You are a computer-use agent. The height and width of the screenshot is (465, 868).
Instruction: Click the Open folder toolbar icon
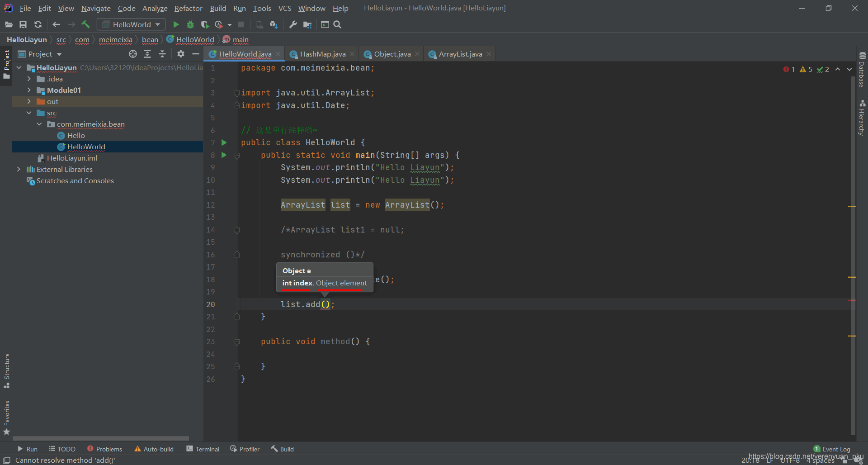[9, 24]
